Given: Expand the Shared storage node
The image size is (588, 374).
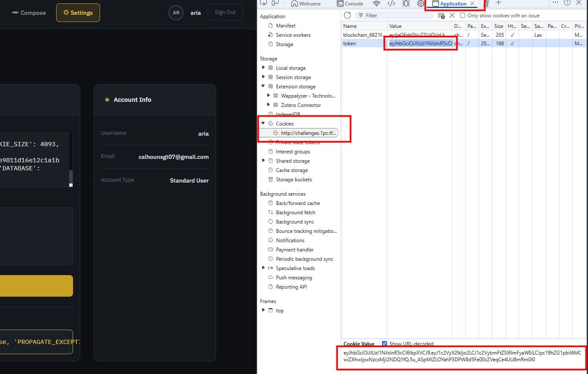Looking at the screenshot, I should 263,161.
